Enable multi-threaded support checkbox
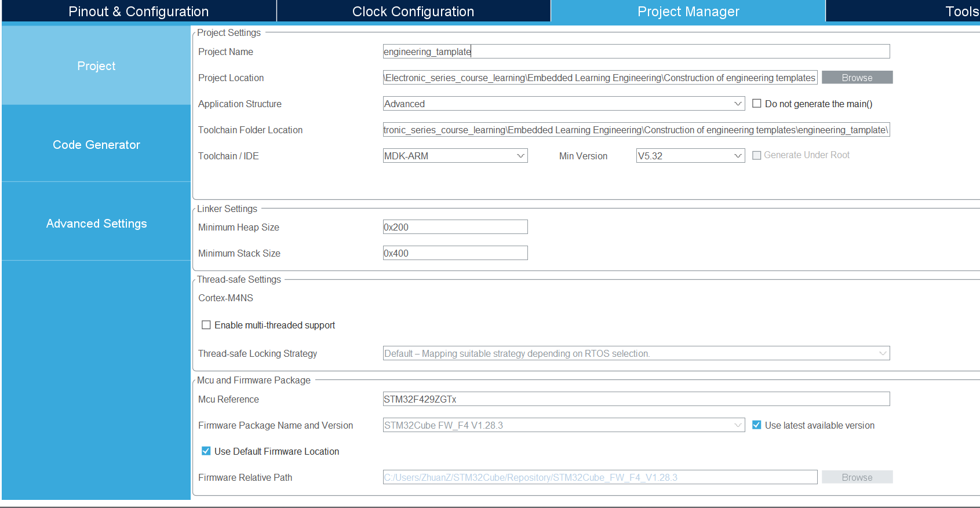 point(206,325)
